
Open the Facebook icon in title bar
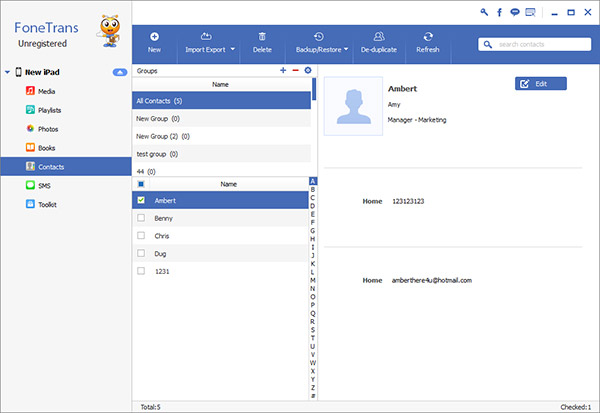pos(499,12)
